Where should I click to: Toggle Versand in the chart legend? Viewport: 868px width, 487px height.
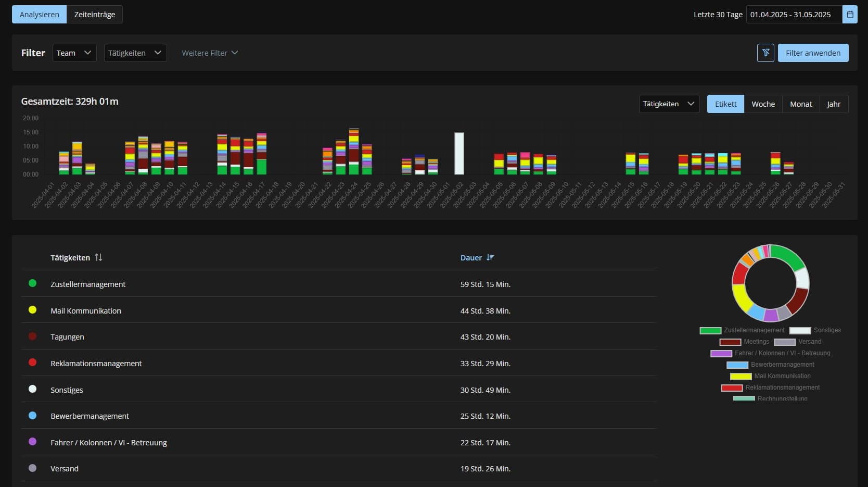point(798,342)
